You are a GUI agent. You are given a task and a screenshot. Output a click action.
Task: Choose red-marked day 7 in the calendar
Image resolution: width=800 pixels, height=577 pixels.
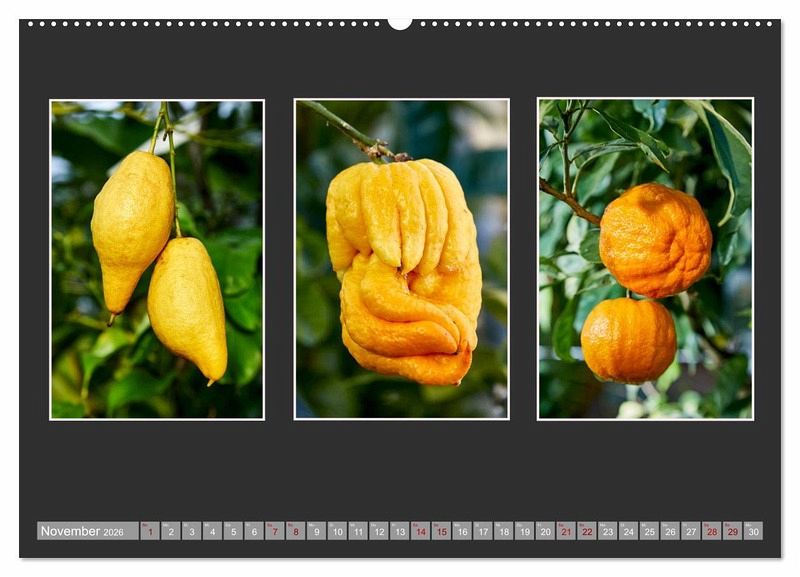click(x=275, y=531)
